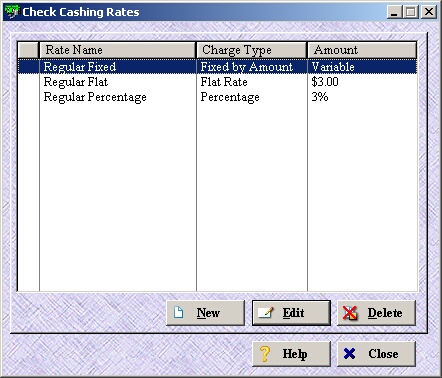Select the Regular Percentage rate row
The width and height of the screenshot is (442, 378).
(x=217, y=97)
